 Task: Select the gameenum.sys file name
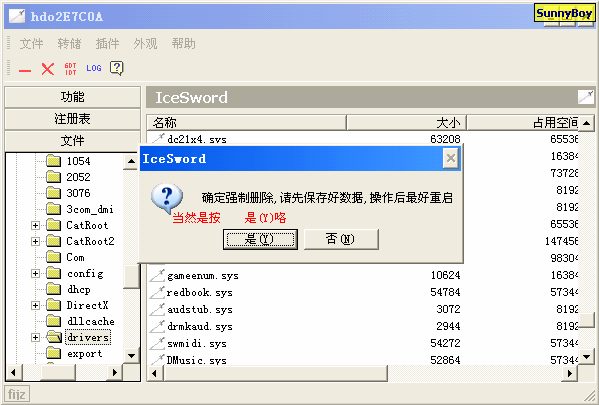click(202, 276)
